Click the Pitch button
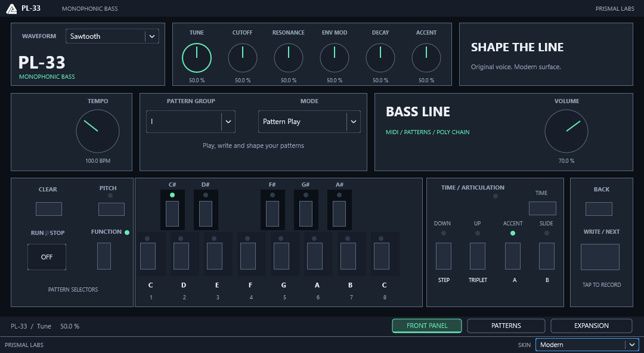 (112, 209)
